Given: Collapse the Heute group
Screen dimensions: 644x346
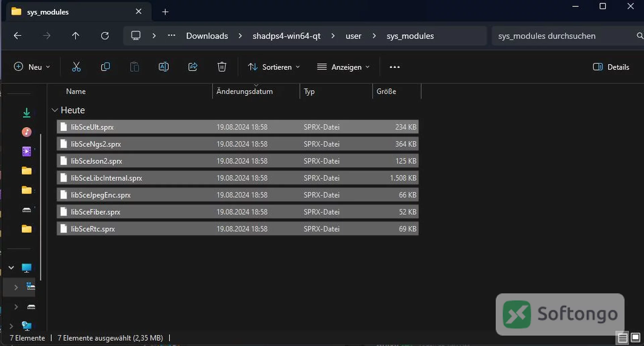Looking at the screenshot, I should pyautogui.click(x=55, y=110).
